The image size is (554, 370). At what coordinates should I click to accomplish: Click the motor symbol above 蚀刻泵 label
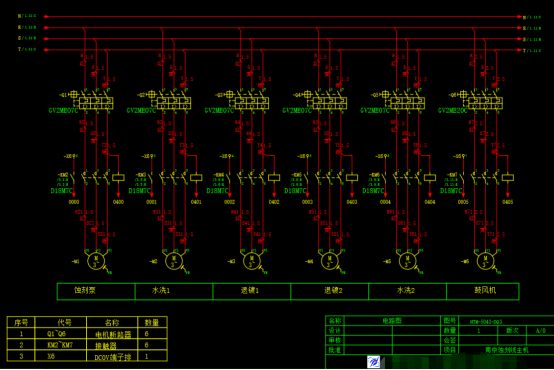[x=96, y=262]
